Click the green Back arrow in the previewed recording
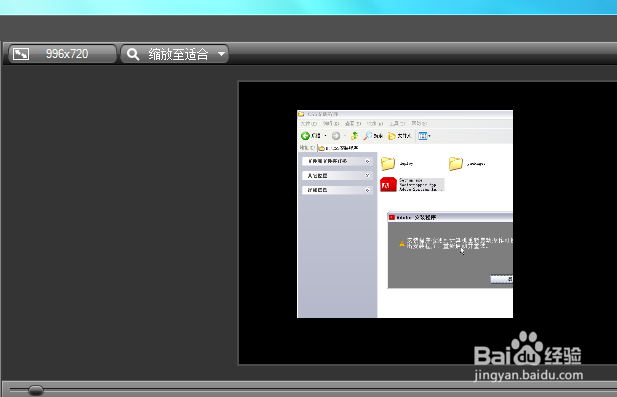The image size is (617, 397). coord(305,136)
